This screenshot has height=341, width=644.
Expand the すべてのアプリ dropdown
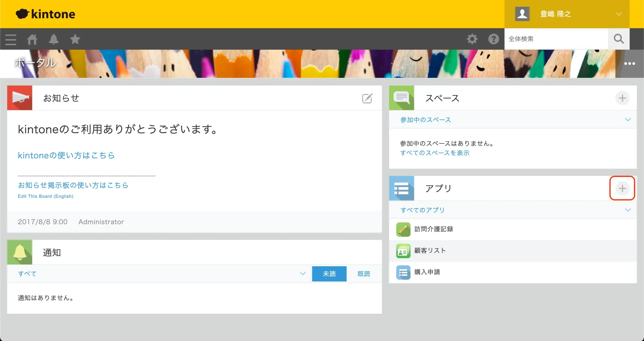[513, 210]
